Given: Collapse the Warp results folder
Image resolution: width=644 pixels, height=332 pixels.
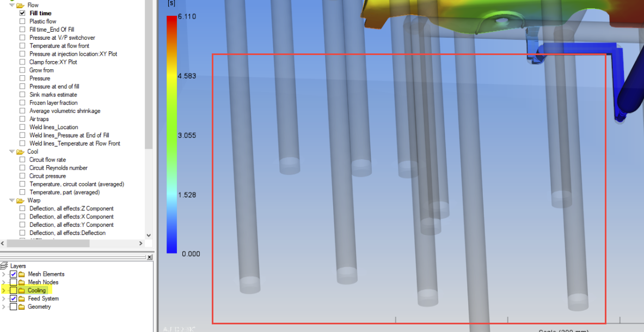Looking at the screenshot, I should (12, 200).
